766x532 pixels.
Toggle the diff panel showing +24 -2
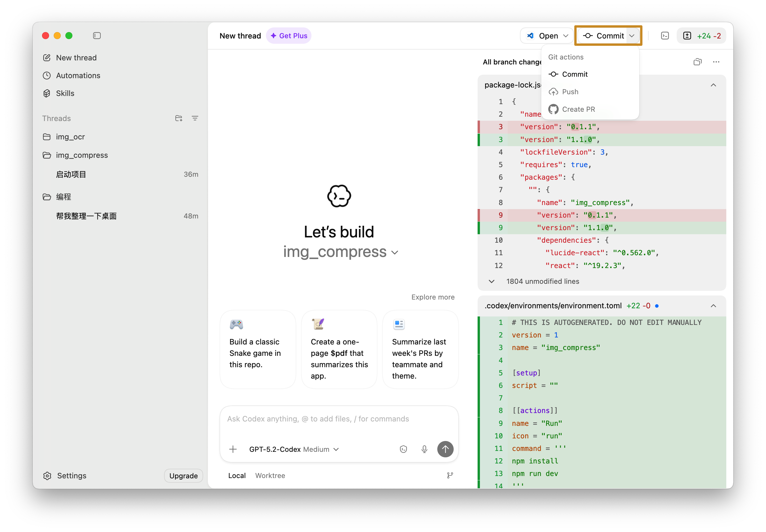pyautogui.click(x=701, y=36)
